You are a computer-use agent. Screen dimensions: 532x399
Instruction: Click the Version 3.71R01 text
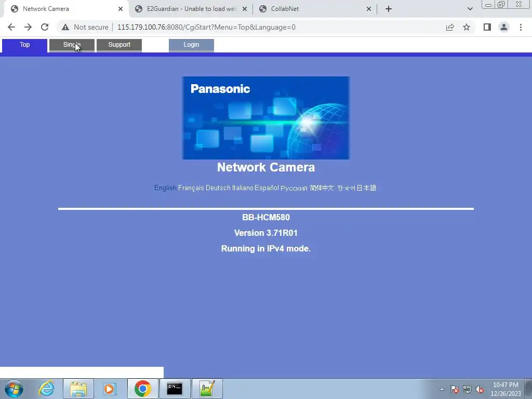(x=266, y=233)
